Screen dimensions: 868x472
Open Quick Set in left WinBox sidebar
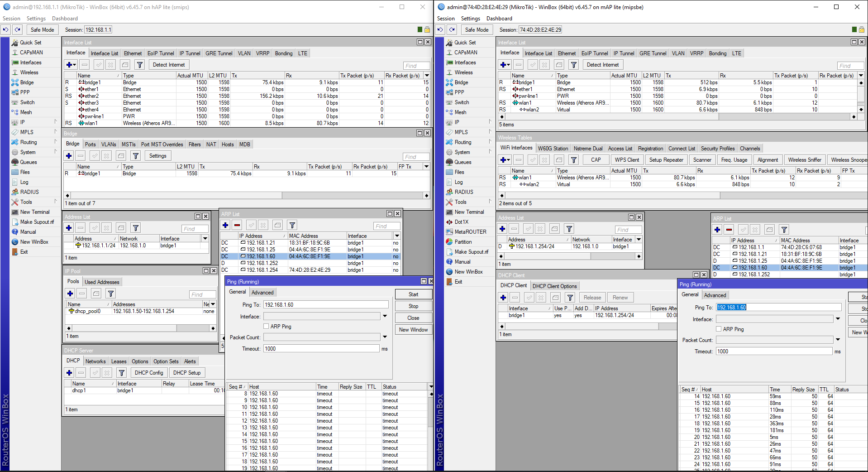pos(30,43)
